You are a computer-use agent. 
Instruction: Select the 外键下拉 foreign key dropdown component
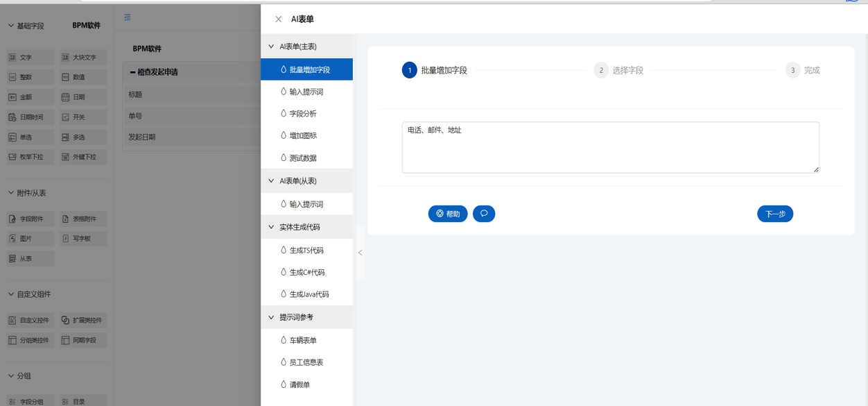(83, 157)
